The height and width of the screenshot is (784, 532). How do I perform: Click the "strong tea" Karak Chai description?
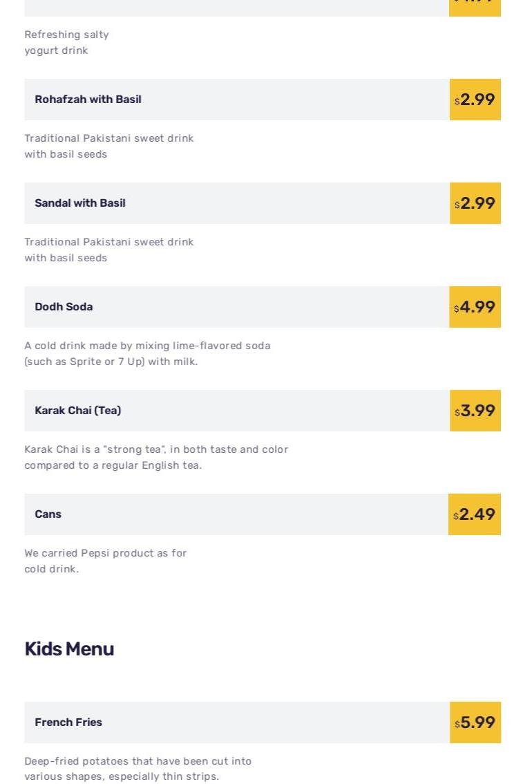[156, 458]
